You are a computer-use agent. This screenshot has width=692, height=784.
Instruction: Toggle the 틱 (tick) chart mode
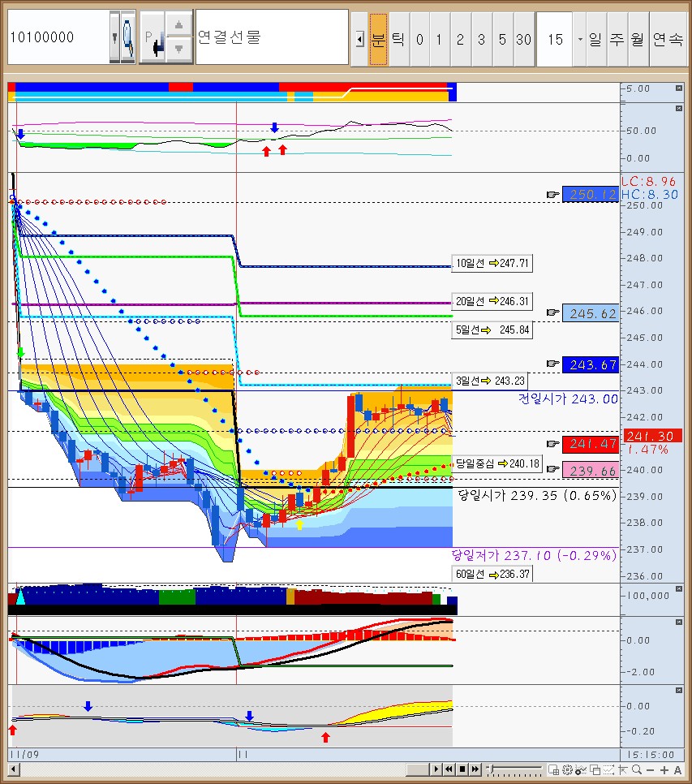pyautogui.click(x=398, y=39)
